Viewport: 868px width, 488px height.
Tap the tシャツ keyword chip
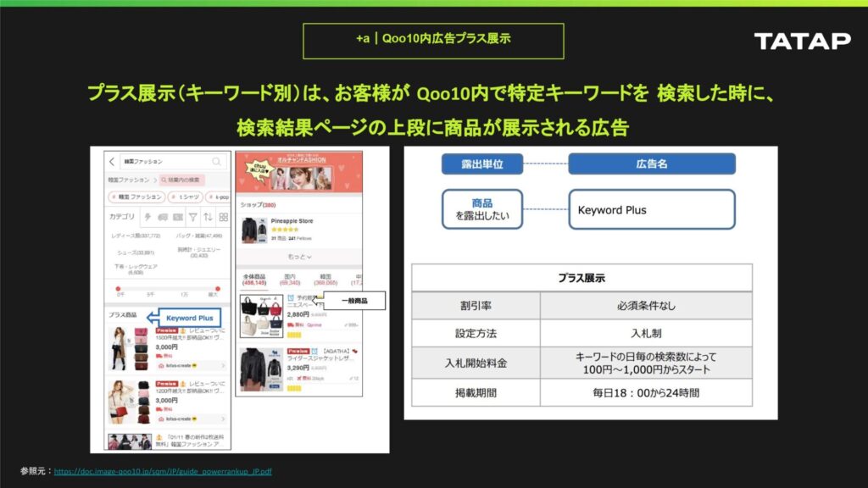(x=185, y=197)
